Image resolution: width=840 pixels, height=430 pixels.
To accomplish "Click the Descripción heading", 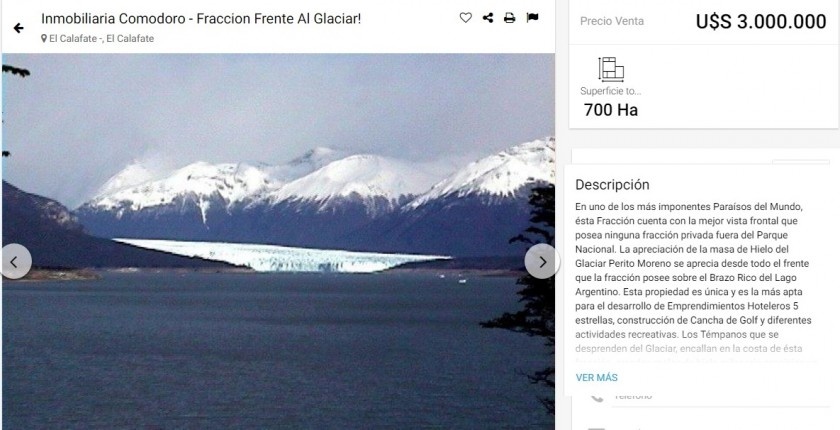I will 612,185.
